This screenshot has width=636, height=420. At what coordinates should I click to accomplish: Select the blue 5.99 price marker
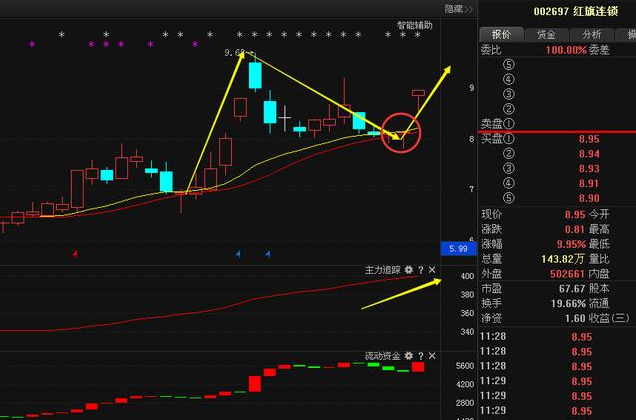pyautogui.click(x=458, y=248)
